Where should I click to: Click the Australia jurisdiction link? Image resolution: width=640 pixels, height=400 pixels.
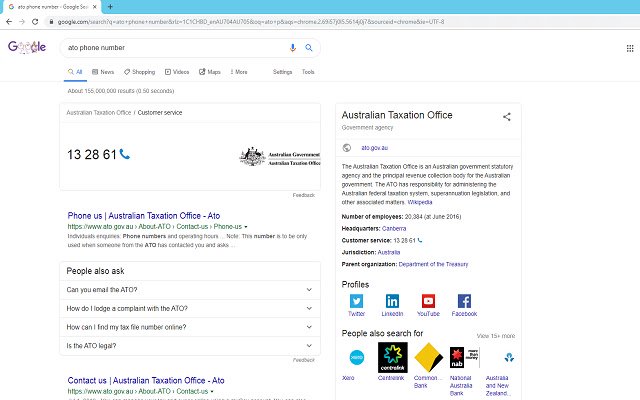[389, 252]
